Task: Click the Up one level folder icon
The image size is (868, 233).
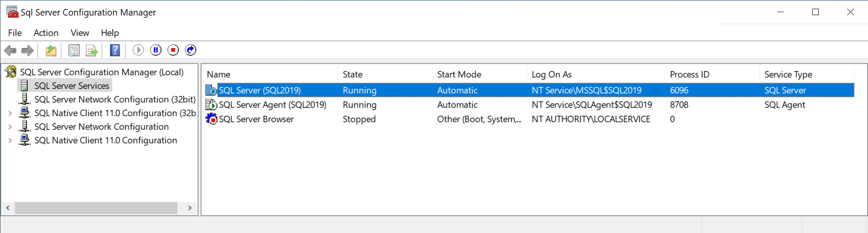Action: tap(51, 51)
